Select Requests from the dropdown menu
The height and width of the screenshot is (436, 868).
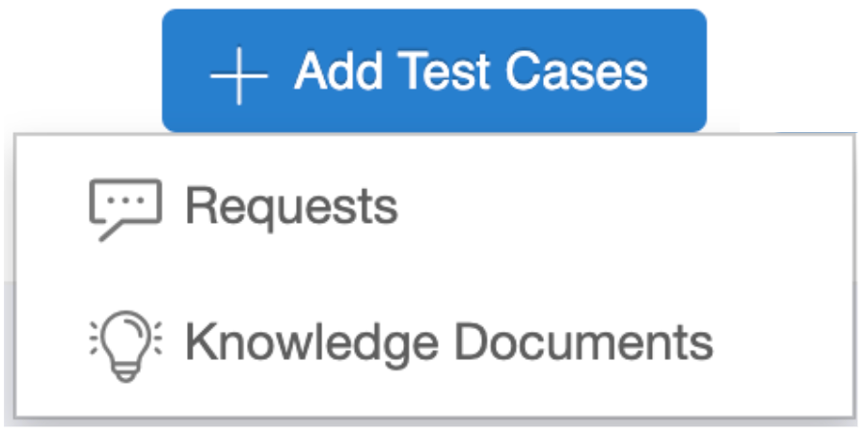[290, 206]
